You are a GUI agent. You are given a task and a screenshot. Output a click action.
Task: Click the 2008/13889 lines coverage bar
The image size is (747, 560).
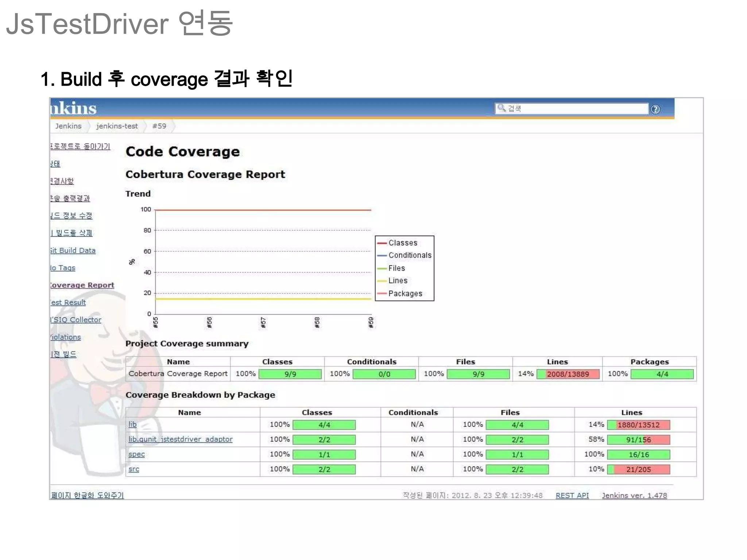click(x=568, y=374)
